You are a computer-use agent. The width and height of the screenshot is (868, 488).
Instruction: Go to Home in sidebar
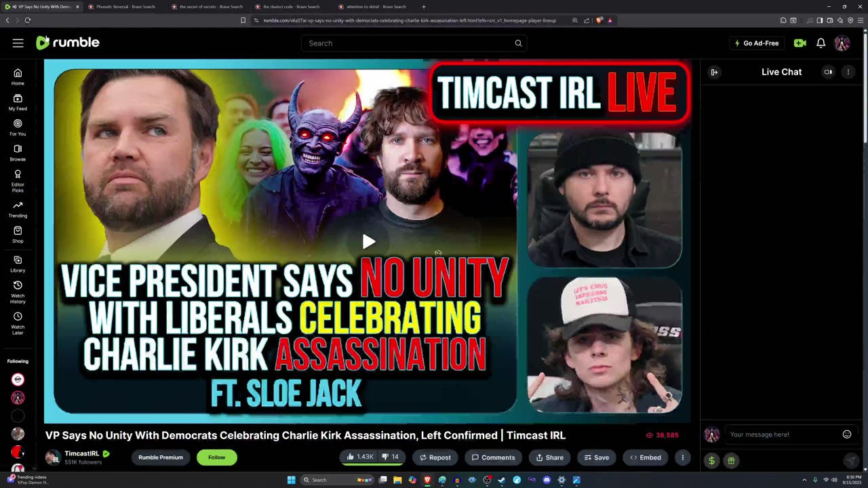[x=18, y=77]
